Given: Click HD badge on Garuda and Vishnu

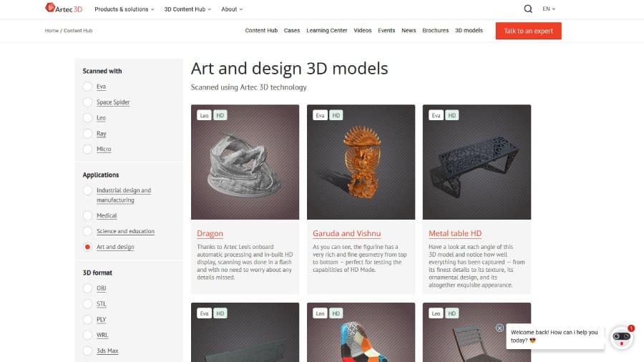Looking at the screenshot, I should [x=336, y=115].
